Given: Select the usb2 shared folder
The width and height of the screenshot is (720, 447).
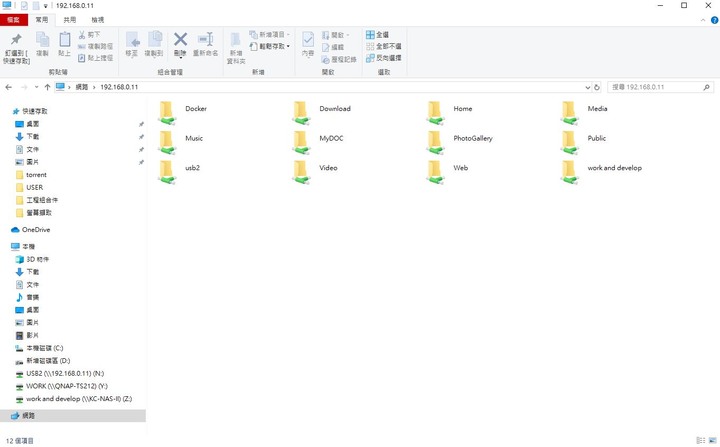Looking at the screenshot, I should point(179,171).
